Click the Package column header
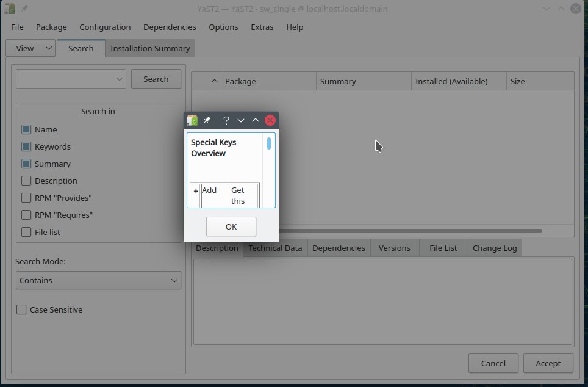This screenshot has height=387, width=588. tap(268, 81)
